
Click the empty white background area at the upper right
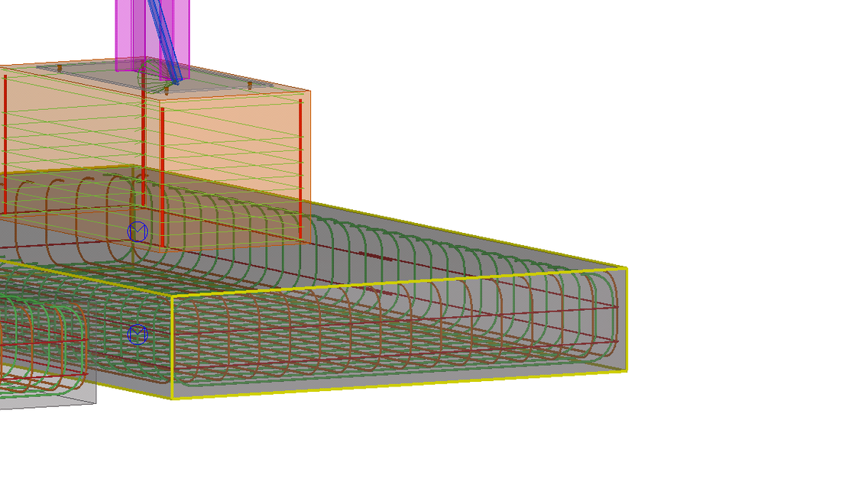tap(688, 92)
